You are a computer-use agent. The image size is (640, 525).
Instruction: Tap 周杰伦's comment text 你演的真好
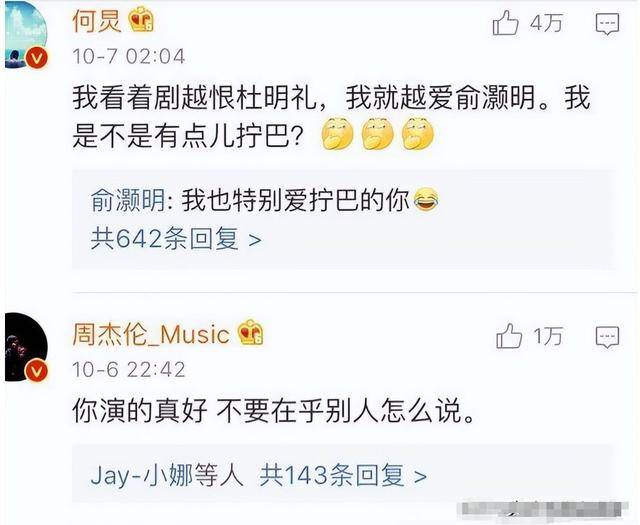pyautogui.click(x=140, y=410)
